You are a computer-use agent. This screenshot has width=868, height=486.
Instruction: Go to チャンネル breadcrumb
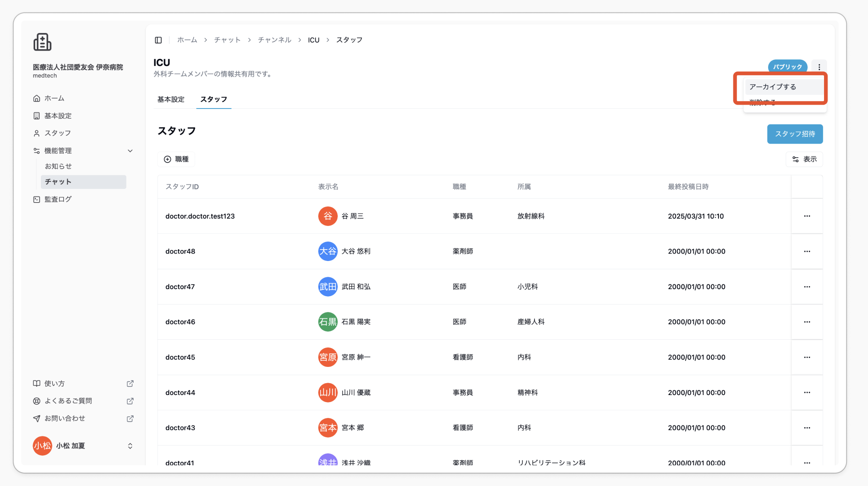coord(274,40)
